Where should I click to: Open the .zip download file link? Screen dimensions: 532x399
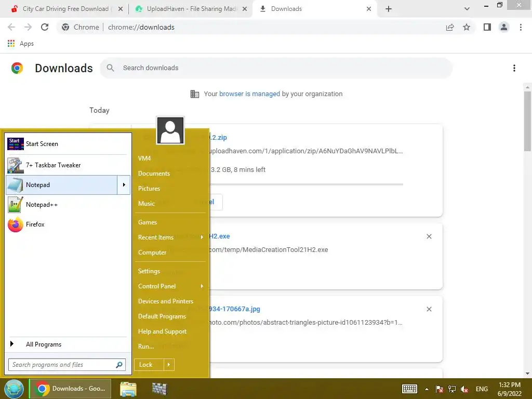tap(218, 137)
